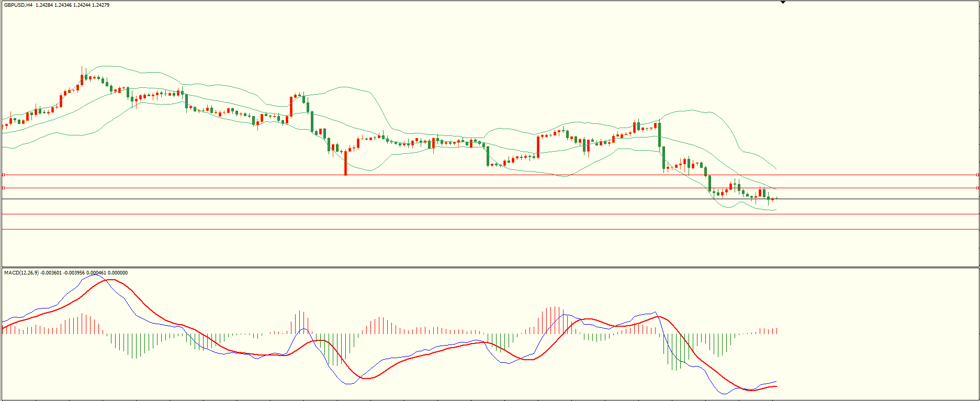Click the last red MACD histogram bar
The height and width of the screenshot is (401, 980).
click(x=777, y=331)
